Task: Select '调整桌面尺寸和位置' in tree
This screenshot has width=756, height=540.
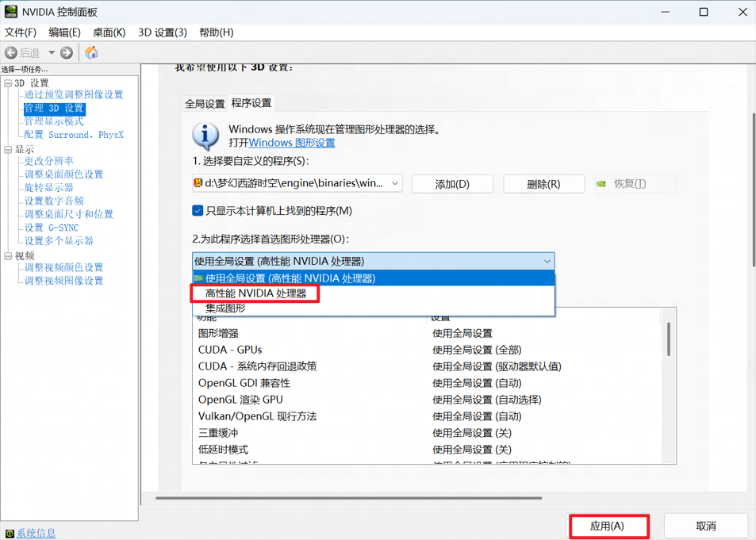Action: click(69, 214)
